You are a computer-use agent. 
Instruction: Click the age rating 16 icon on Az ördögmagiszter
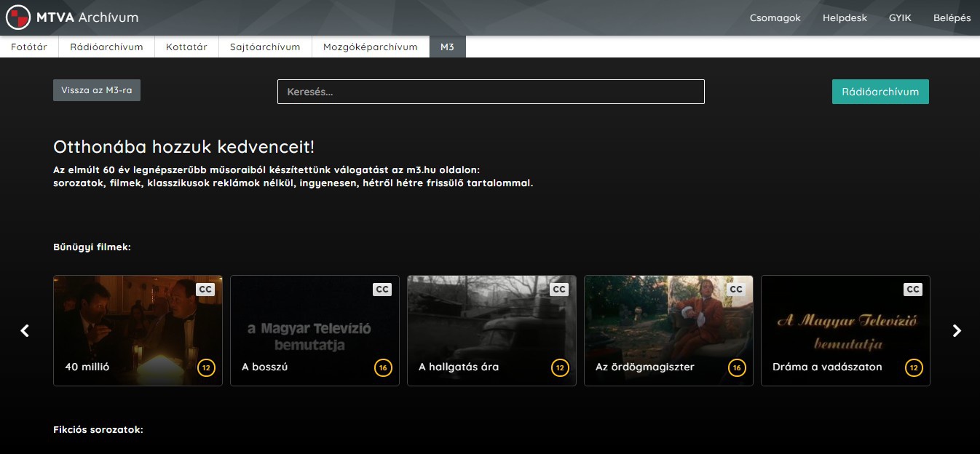point(737,368)
